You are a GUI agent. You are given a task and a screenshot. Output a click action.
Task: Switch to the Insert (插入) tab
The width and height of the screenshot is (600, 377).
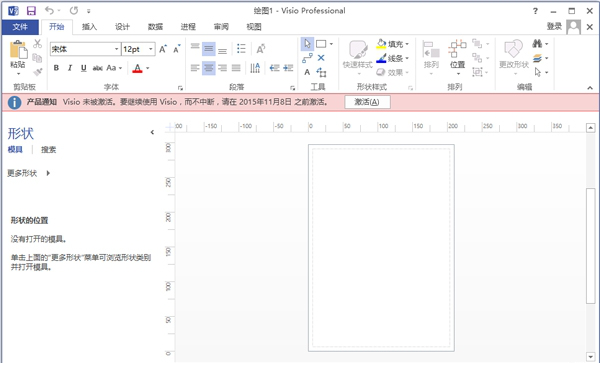tap(89, 27)
